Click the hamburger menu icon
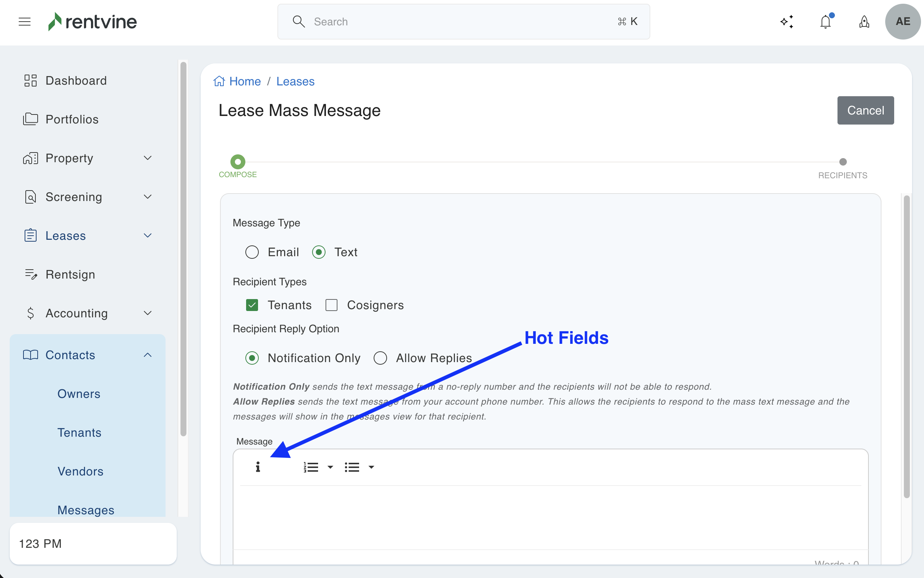The image size is (924, 578). click(x=25, y=22)
